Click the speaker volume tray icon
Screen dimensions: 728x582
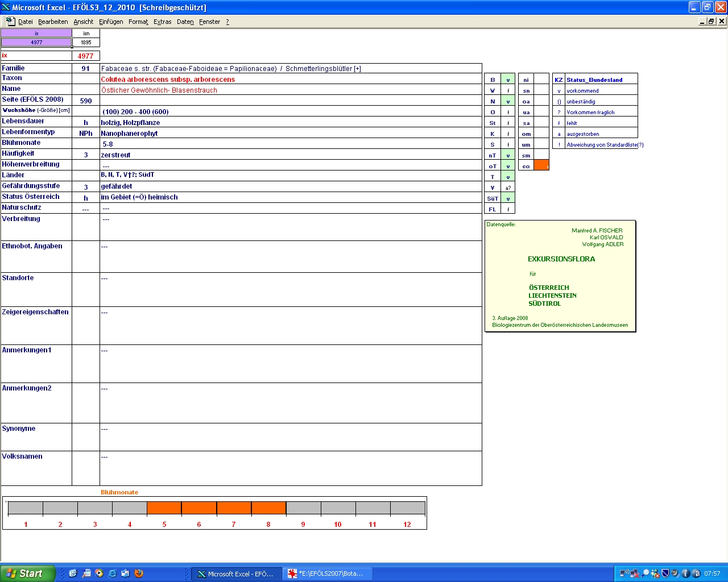pos(675,573)
